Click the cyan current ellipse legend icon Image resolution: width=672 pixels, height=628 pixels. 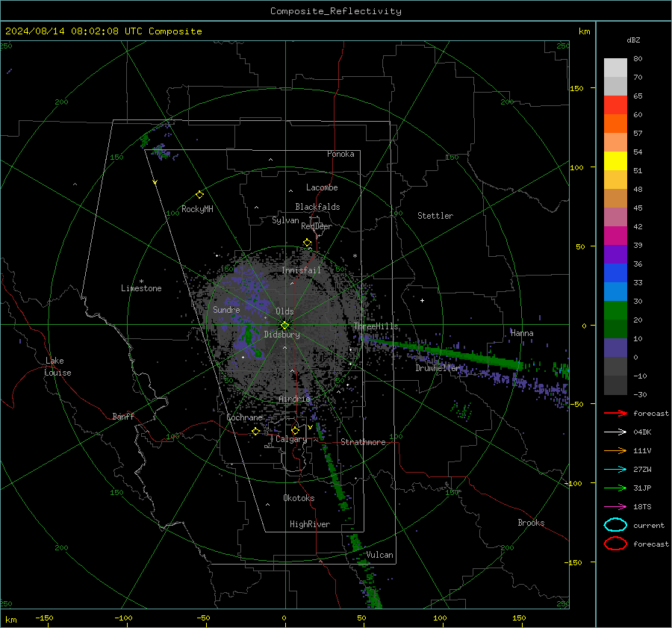(x=615, y=525)
